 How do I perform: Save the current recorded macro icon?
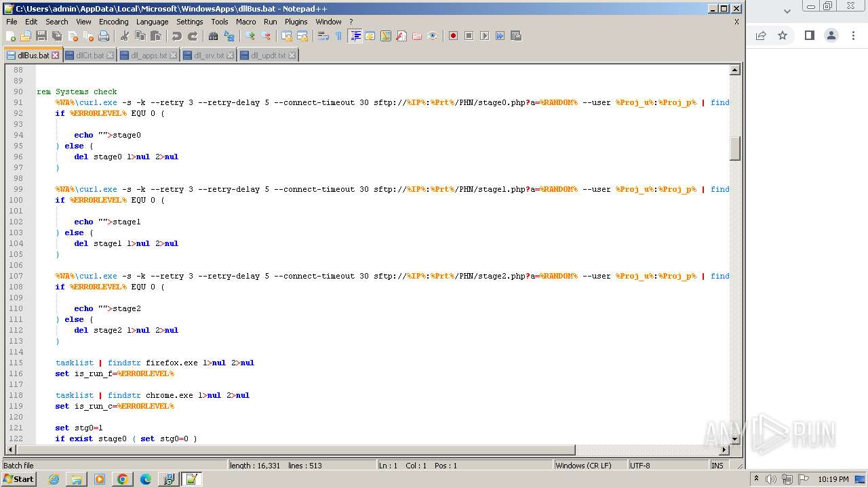coord(516,36)
